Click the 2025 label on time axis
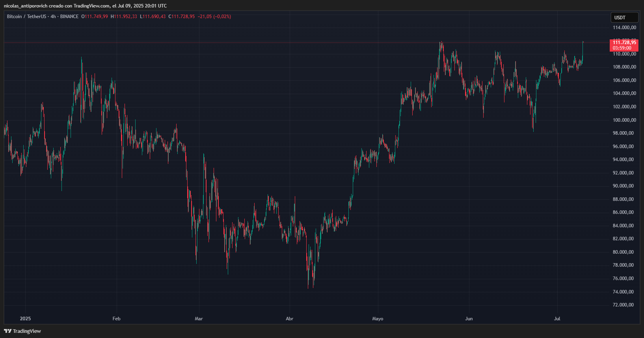Screen dimensions: 644x338 click(x=25, y=319)
